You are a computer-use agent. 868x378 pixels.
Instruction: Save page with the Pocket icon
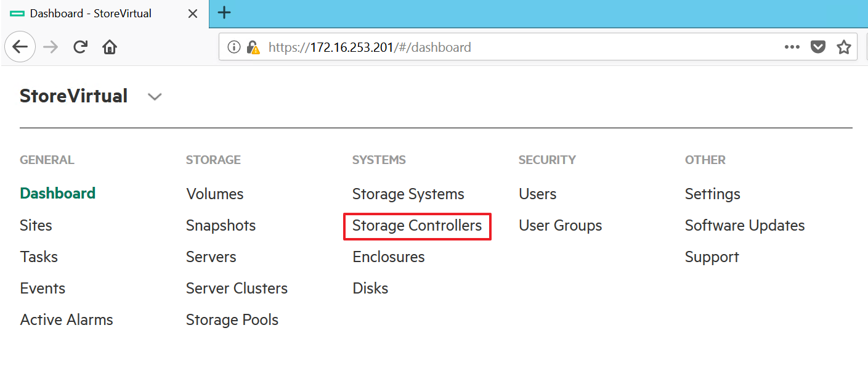click(x=818, y=47)
